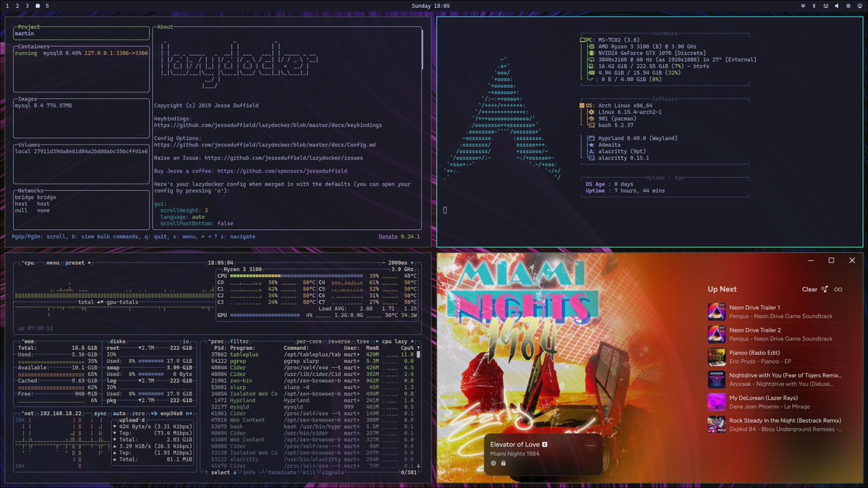Select the alacritty process row
The height and width of the screenshot is (488, 868).
(312, 460)
